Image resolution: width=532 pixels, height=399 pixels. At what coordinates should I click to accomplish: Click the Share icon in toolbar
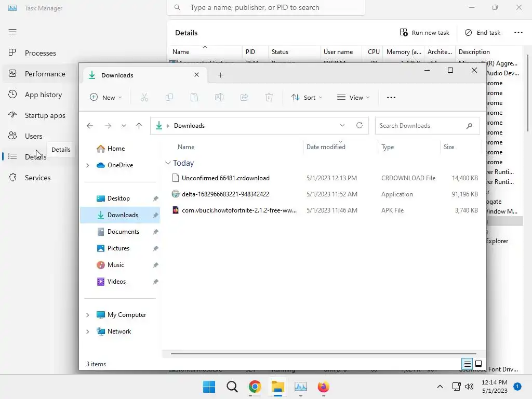pyautogui.click(x=244, y=97)
